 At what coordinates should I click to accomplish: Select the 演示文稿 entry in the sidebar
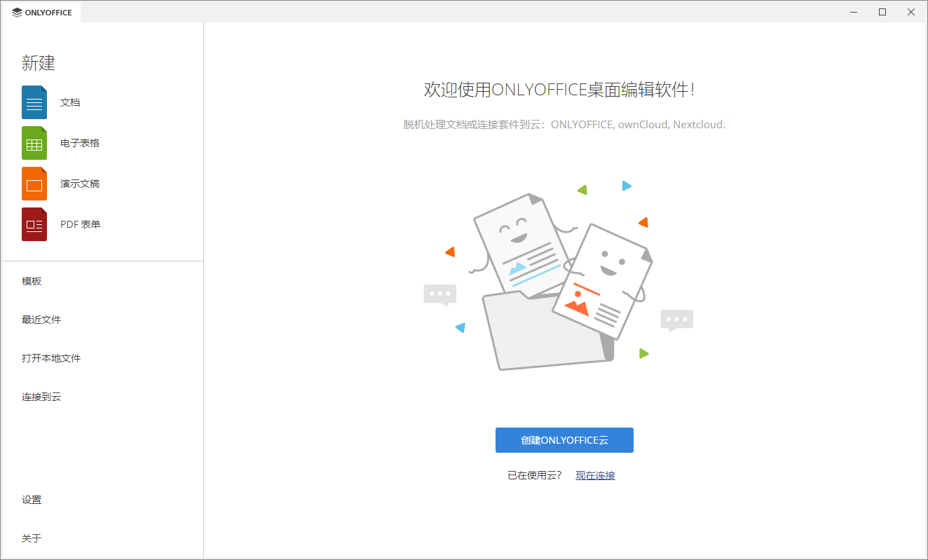[81, 183]
